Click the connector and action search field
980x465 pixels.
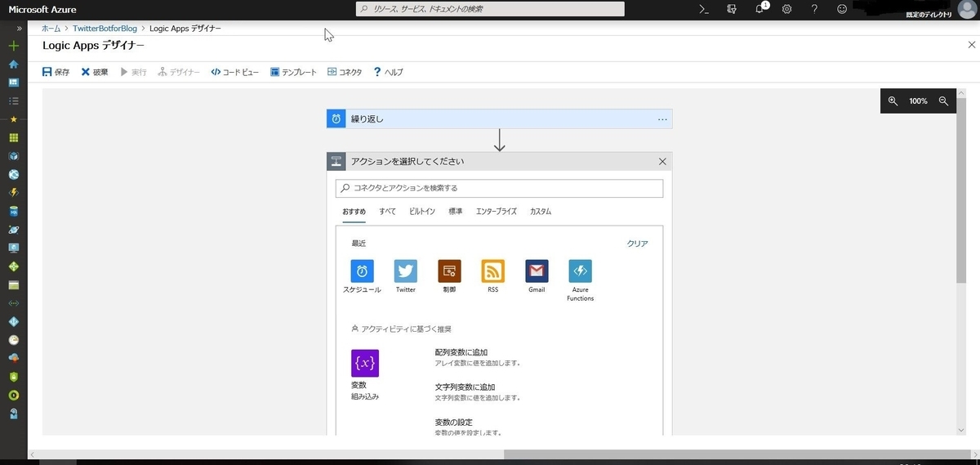[499, 188]
